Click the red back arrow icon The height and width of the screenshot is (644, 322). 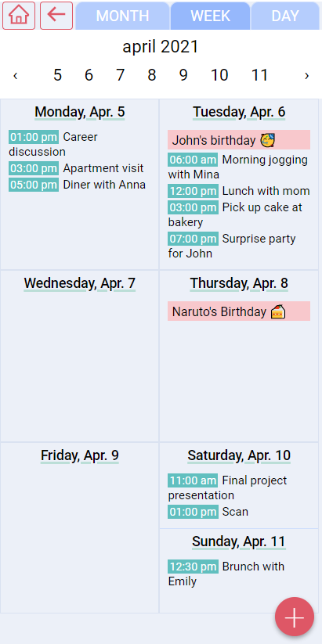56,16
